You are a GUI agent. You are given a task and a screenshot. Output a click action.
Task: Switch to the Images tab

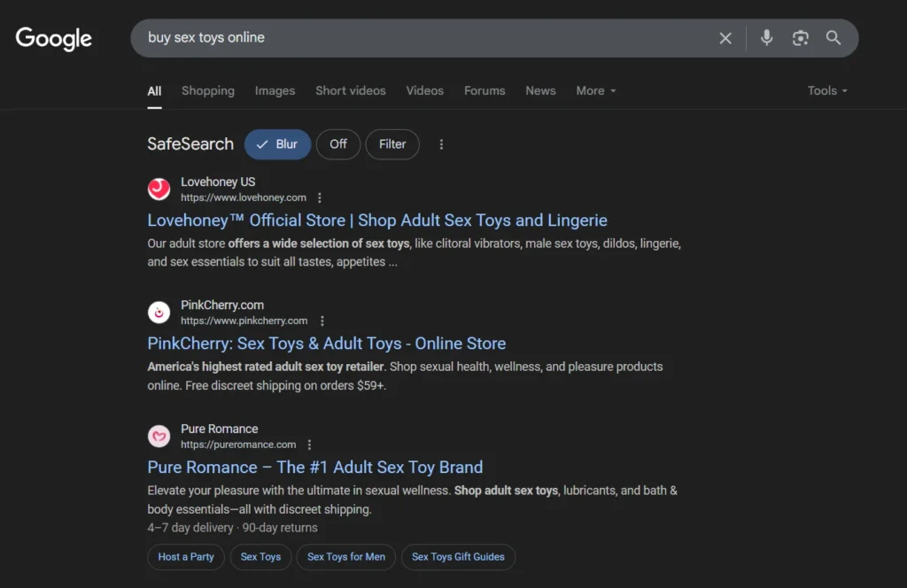click(275, 91)
